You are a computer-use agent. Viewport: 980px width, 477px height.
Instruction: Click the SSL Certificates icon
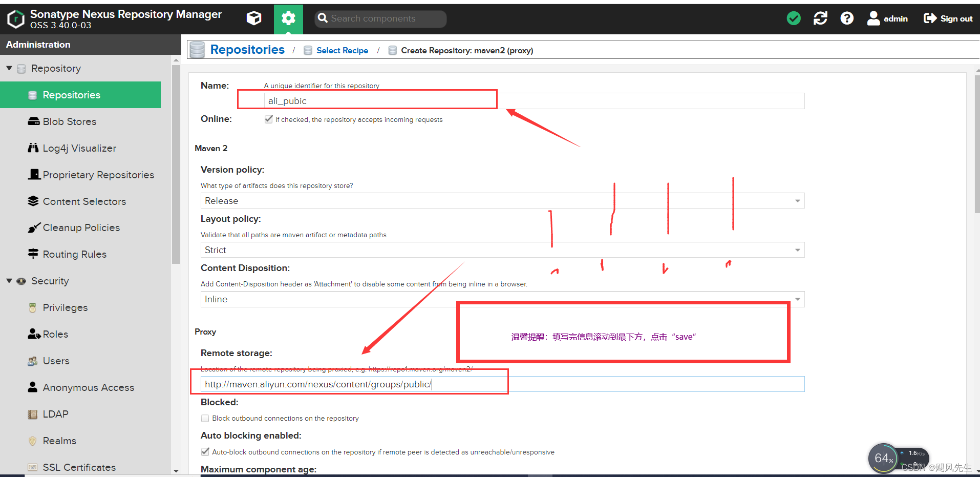(x=33, y=467)
